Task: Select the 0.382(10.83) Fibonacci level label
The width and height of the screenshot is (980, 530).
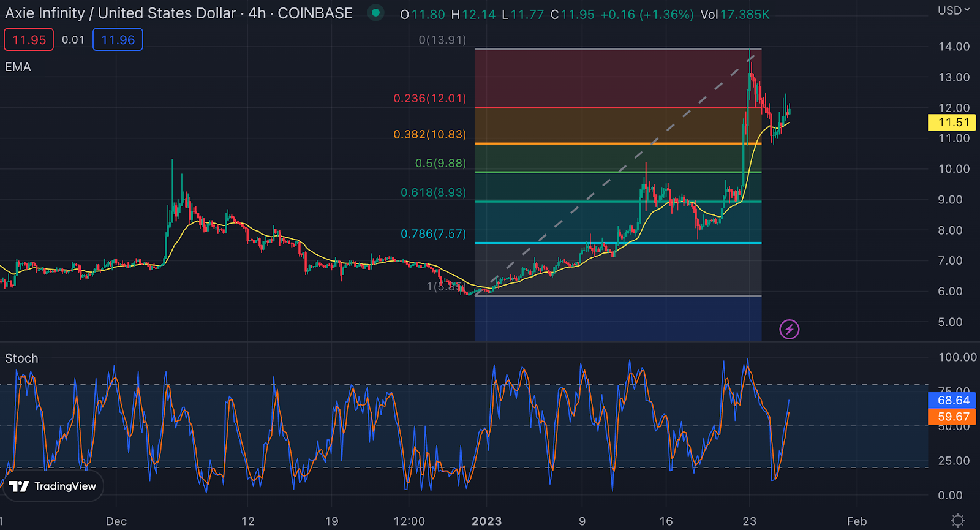Action: pos(429,134)
